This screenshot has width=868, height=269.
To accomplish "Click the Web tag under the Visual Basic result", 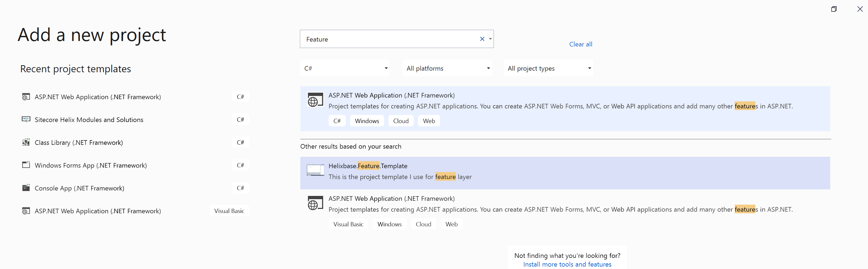I will (x=451, y=224).
